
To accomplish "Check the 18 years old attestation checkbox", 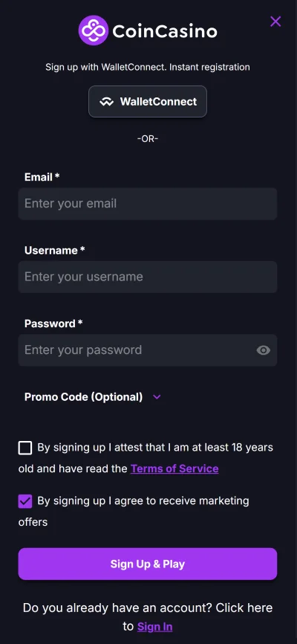I will click(x=25, y=448).
